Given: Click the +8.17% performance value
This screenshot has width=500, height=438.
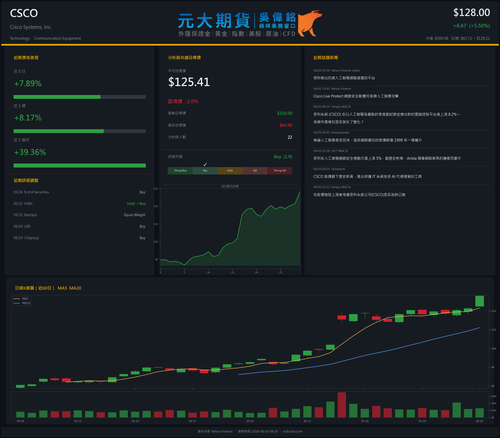Looking at the screenshot, I should [x=28, y=118].
